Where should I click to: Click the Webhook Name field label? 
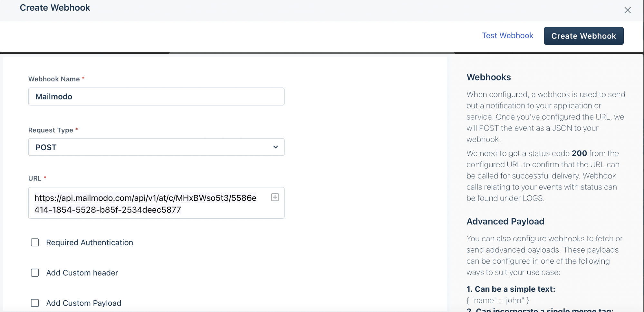click(x=54, y=79)
